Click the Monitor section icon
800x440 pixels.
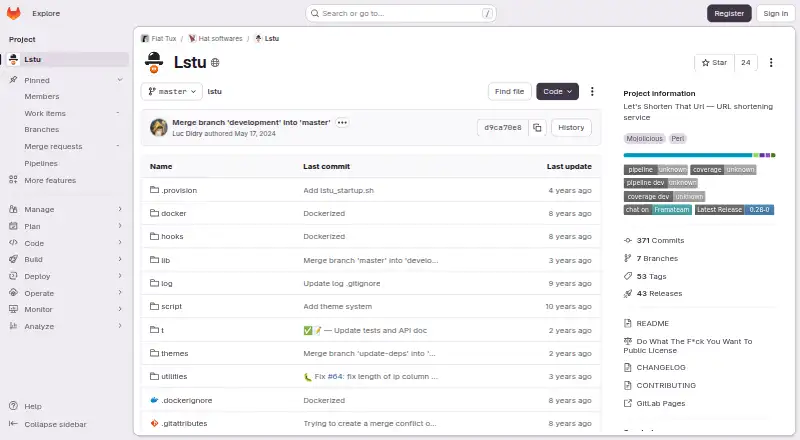pos(14,309)
